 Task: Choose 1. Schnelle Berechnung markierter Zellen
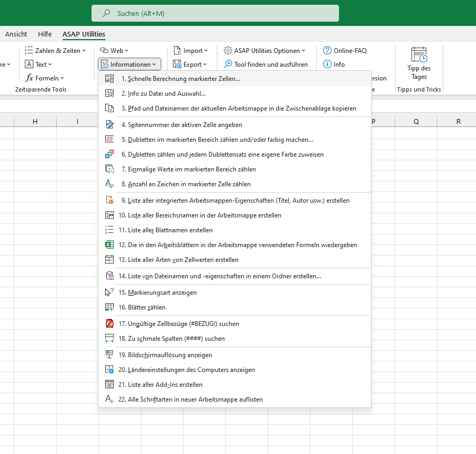(x=235, y=79)
